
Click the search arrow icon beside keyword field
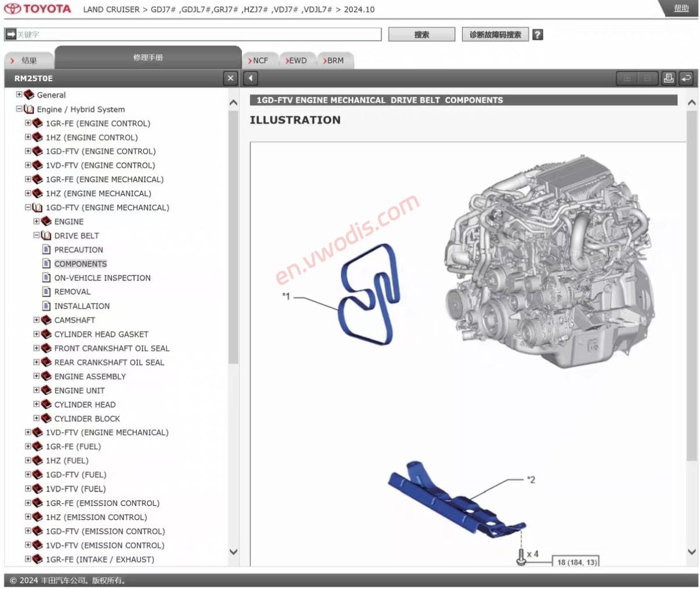[x=10, y=34]
